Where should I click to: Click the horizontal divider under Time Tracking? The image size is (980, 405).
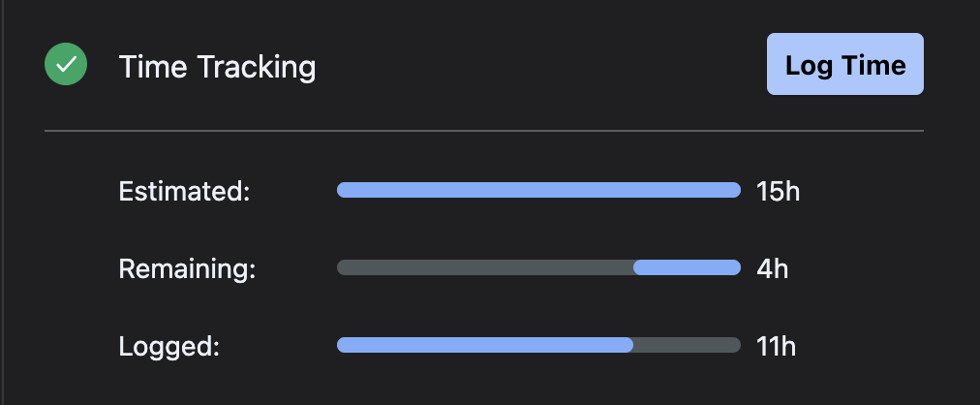coord(484,130)
